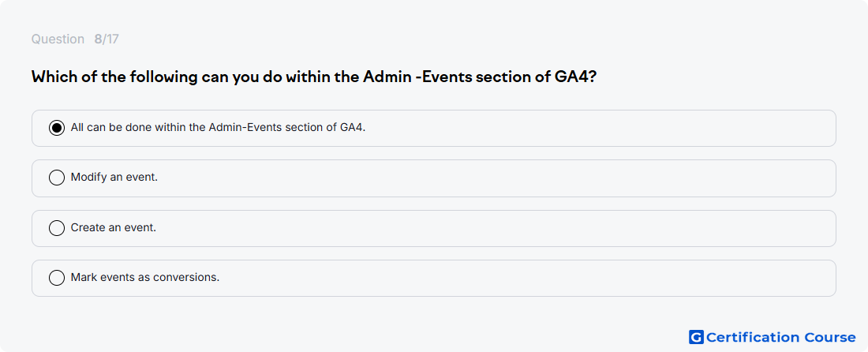This screenshot has width=868, height=352.
Task: Click the 'All can be done within' answer text
Action: [218, 127]
